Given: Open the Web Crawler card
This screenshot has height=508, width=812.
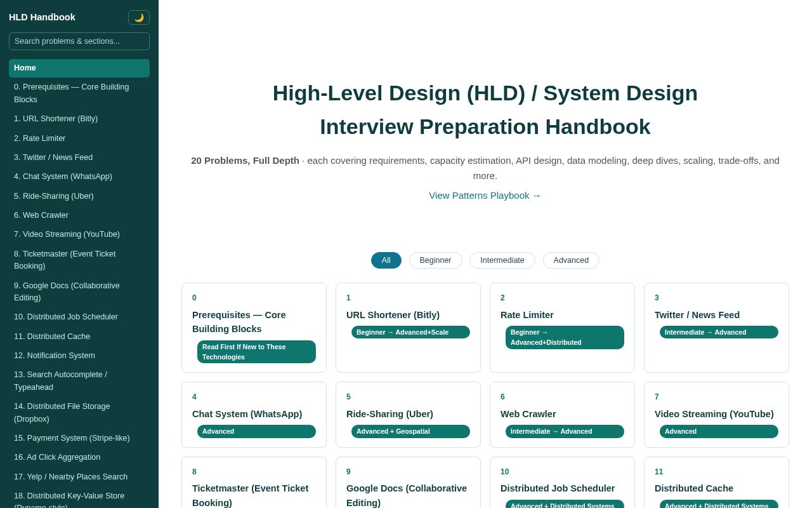Looking at the screenshot, I should 562,415.
